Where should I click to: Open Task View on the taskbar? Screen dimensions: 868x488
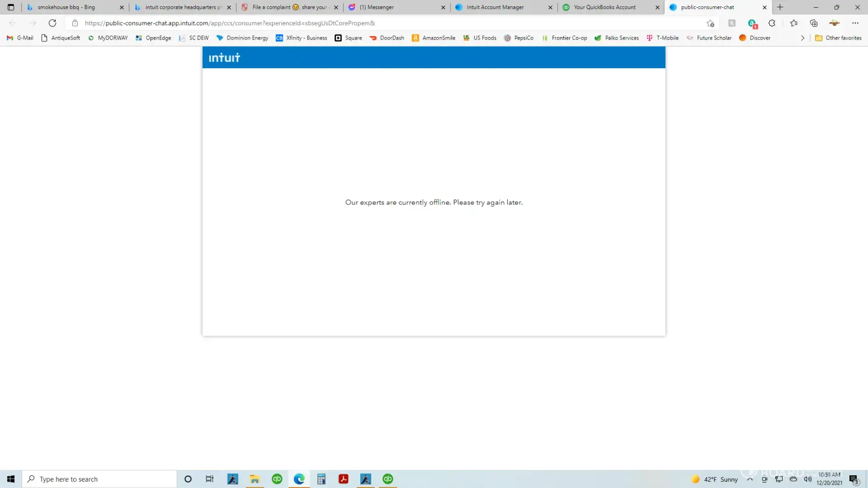click(209, 479)
